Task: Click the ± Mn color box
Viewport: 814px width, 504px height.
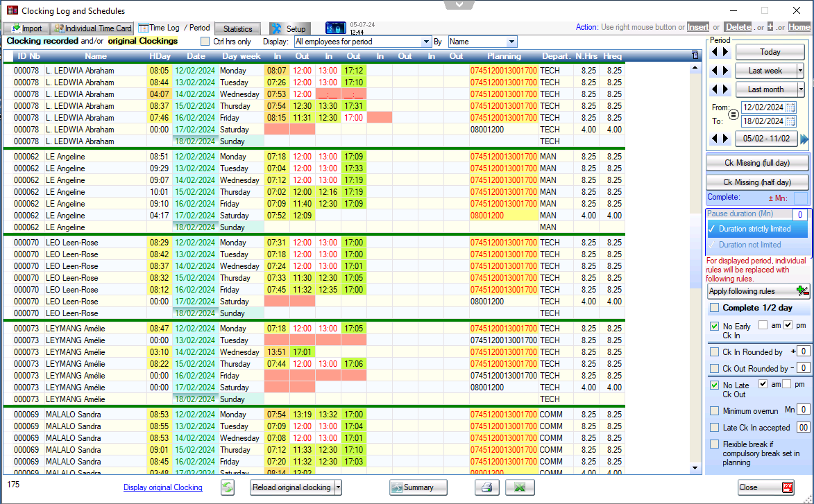Action: pos(800,198)
